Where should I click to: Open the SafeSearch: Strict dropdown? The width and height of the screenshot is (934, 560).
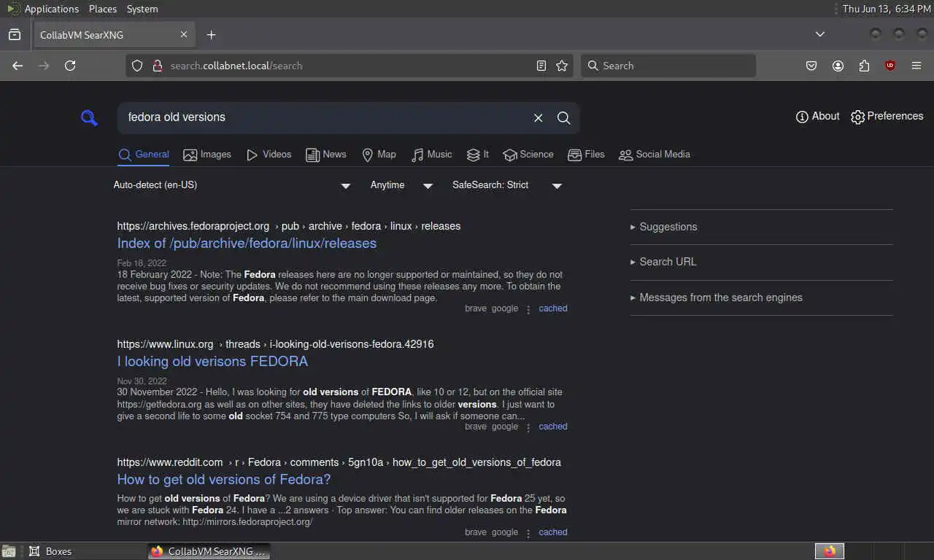[x=507, y=185]
